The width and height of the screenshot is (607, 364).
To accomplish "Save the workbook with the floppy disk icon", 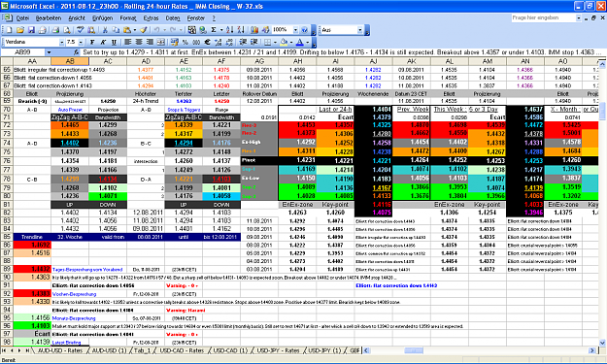I will (x=31, y=30).
